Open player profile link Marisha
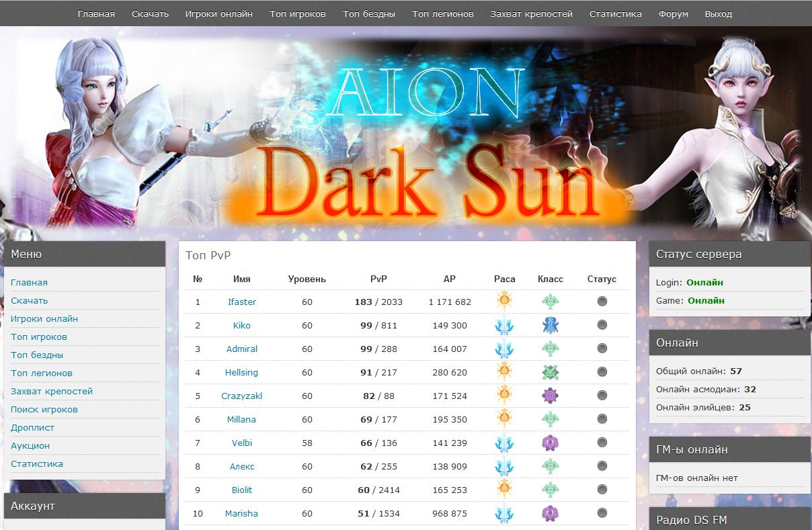The height and width of the screenshot is (530, 812). [241, 513]
